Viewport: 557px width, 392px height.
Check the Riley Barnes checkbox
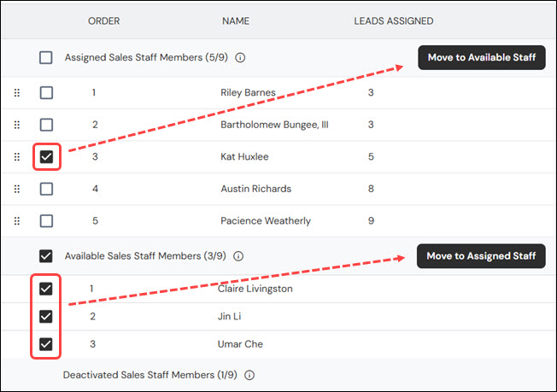click(x=46, y=93)
